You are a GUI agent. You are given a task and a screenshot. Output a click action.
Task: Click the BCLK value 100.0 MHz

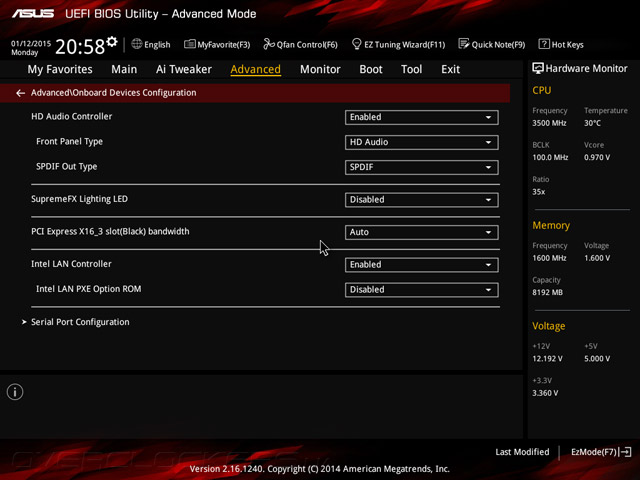550,157
